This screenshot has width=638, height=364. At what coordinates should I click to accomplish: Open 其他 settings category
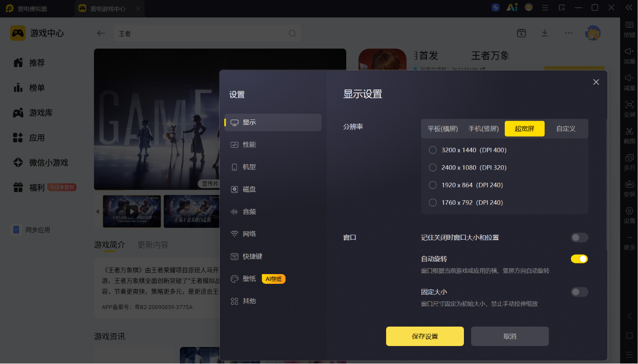point(273,301)
